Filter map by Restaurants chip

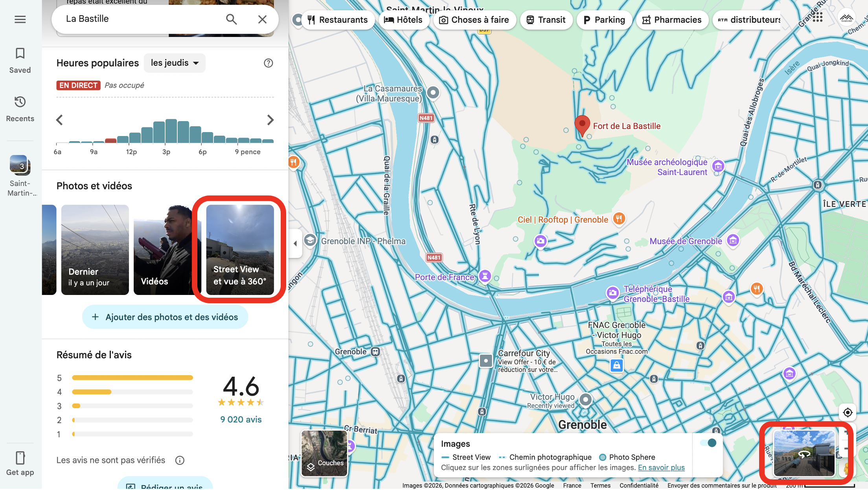click(338, 20)
